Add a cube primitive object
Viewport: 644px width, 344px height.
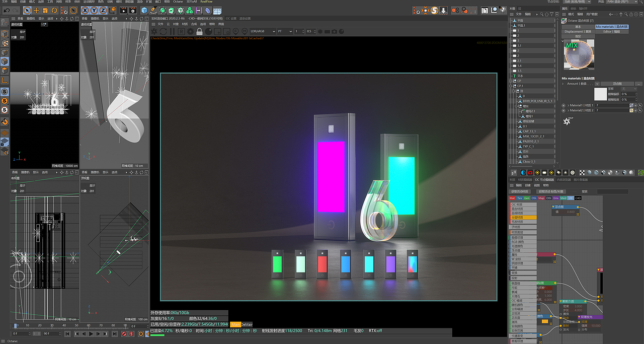pos(144,10)
